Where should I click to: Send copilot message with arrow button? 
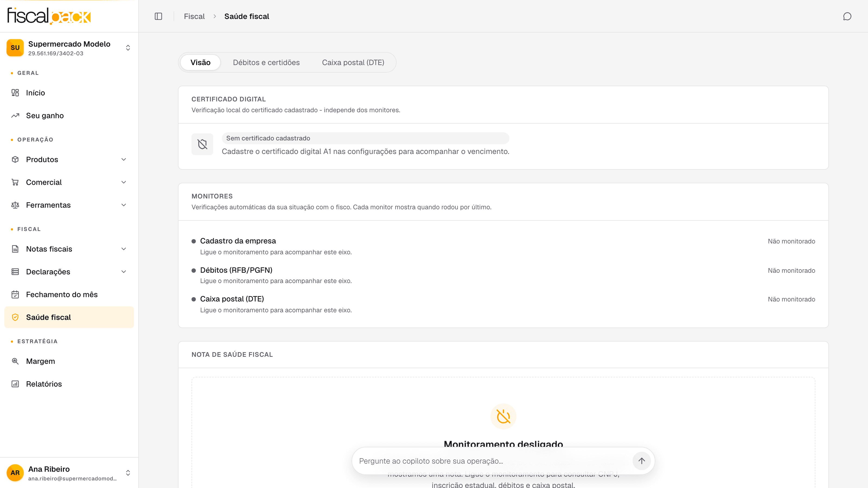[x=642, y=461]
